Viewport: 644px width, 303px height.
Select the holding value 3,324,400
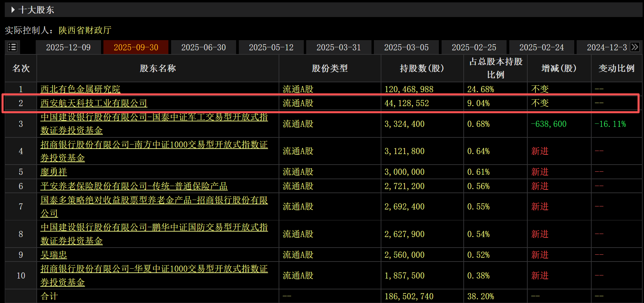(404, 124)
